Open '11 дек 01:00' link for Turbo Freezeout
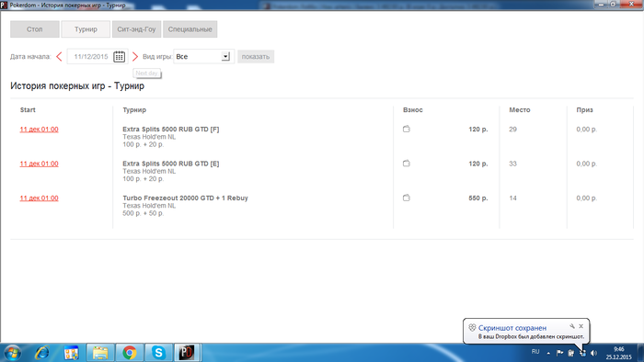644x362 pixels. 39,198
